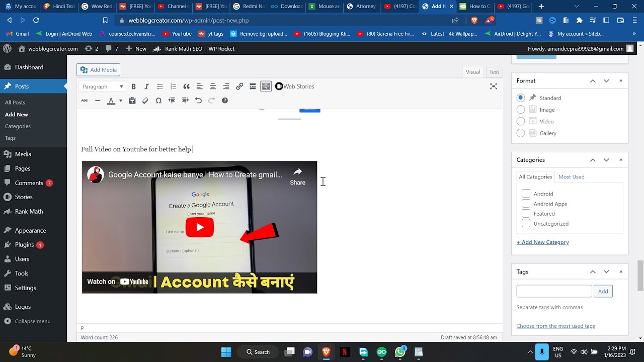Select Video post format

(x=521, y=121)
